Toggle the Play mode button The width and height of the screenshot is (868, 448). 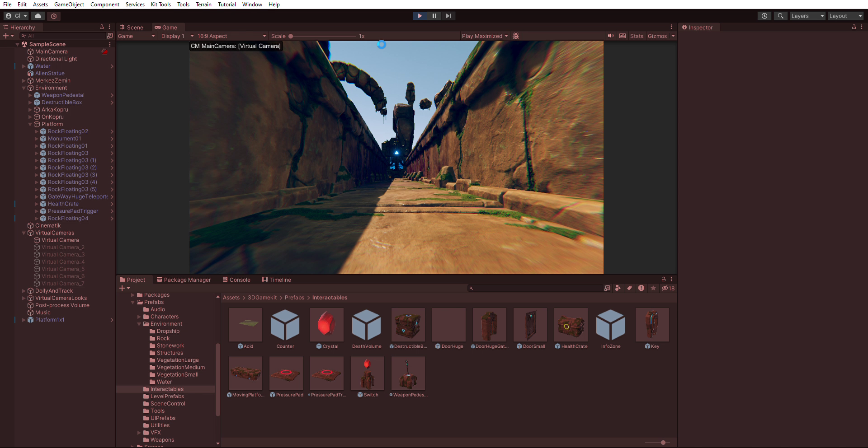tap(420, 16)
